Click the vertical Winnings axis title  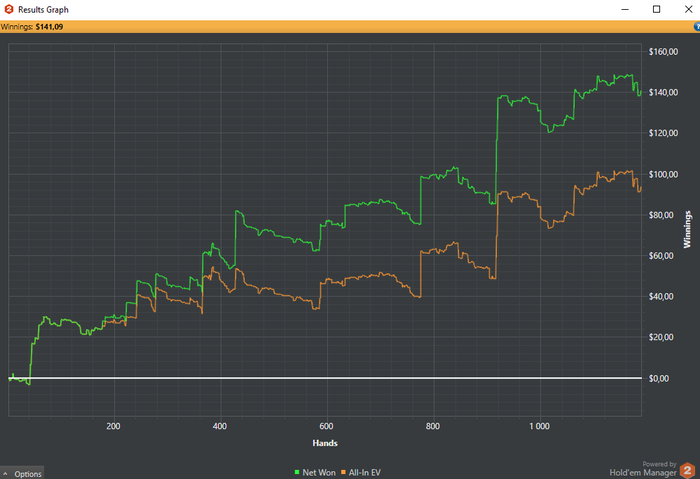coord(687,229)
